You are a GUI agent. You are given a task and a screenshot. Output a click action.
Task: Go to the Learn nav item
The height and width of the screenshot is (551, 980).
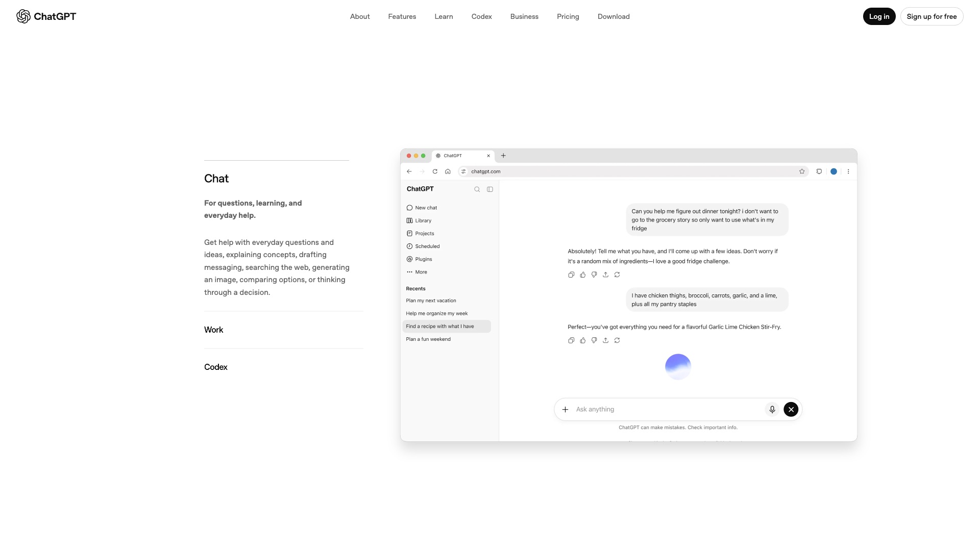point(444,16)
